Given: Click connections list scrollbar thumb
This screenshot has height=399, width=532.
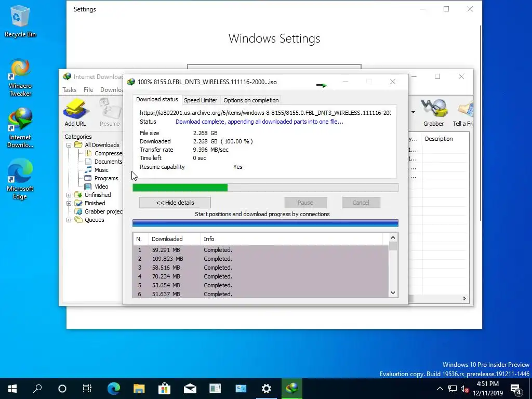Looking at the screenshot, I should 393,246.
